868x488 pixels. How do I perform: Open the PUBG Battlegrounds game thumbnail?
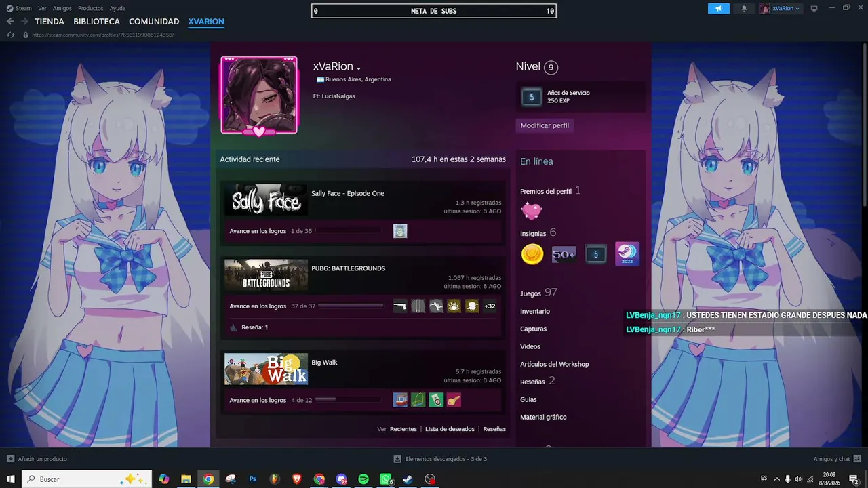click(266, 274)
